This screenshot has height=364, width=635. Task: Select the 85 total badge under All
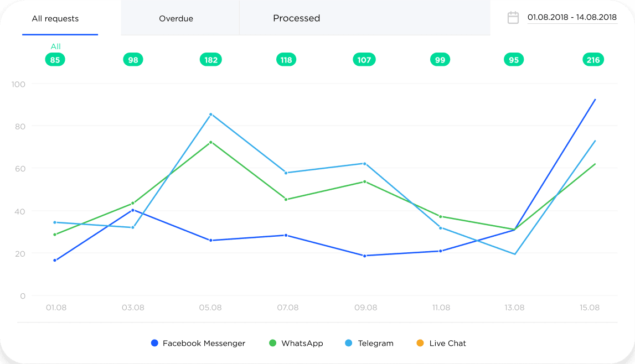[x=55, y=60]
